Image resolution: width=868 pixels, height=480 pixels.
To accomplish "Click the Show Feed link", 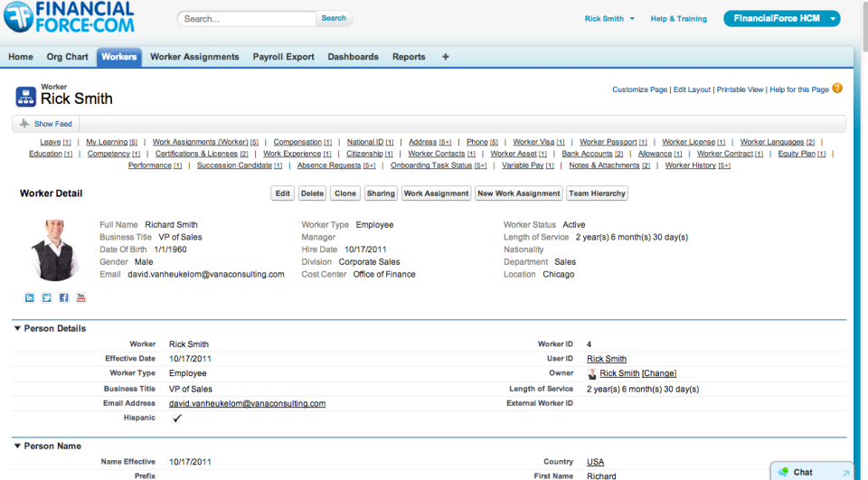I will [x=53, y=124].
